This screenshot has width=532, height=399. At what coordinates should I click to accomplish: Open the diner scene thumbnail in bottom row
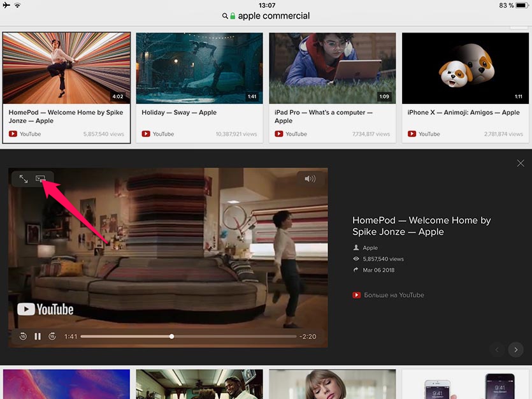tap(199, 384)
